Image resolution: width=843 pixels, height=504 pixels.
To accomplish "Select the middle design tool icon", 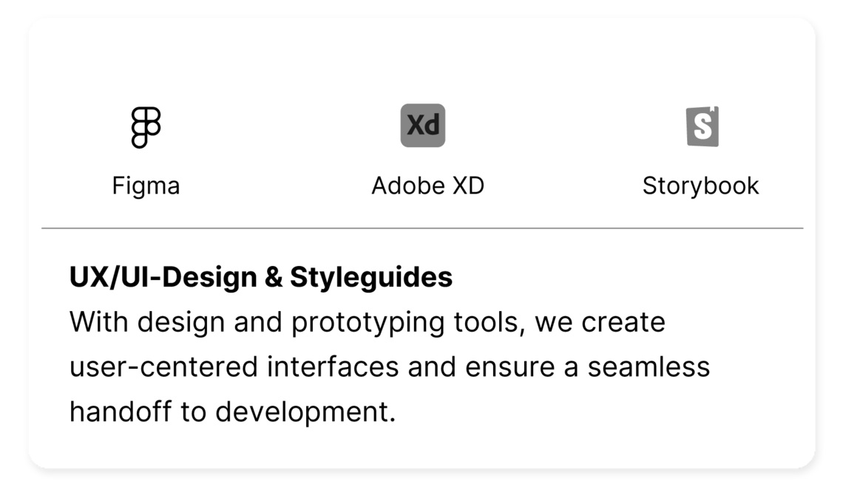I will tap(421, 126).
